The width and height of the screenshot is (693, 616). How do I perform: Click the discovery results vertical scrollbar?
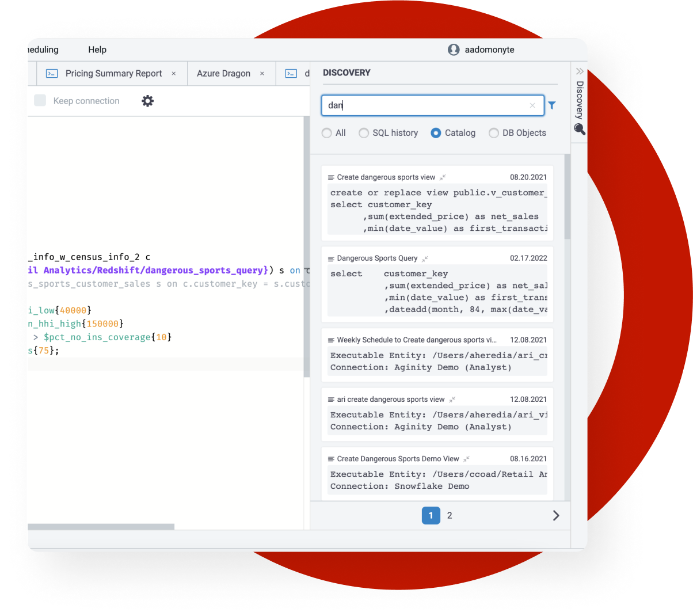click(x=568, y=197)
